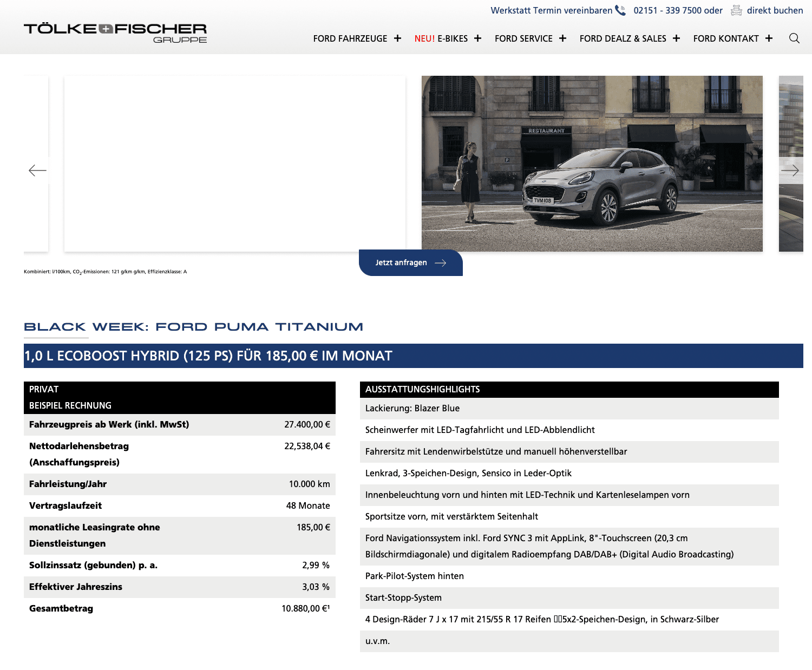Click Gesamtbetrag value 10.880,00 €
The image size is (812, 670).
tap(305, 608)
